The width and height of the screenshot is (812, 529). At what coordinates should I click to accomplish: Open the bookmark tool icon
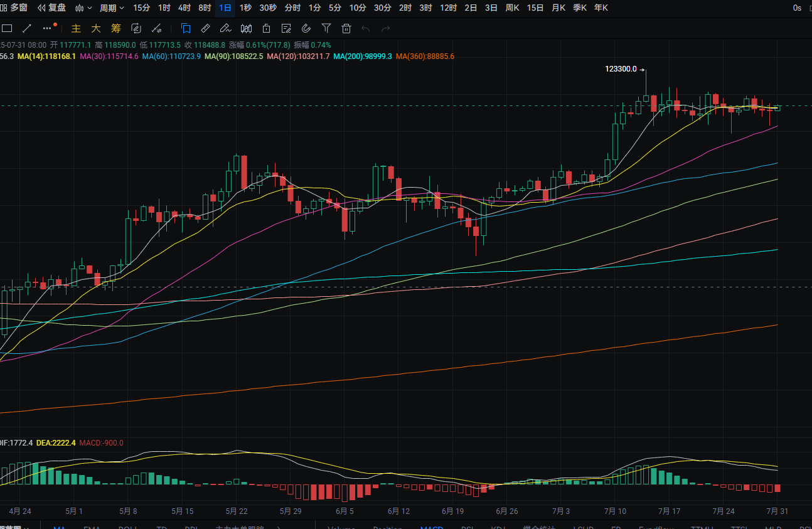[x=186, y=28]
